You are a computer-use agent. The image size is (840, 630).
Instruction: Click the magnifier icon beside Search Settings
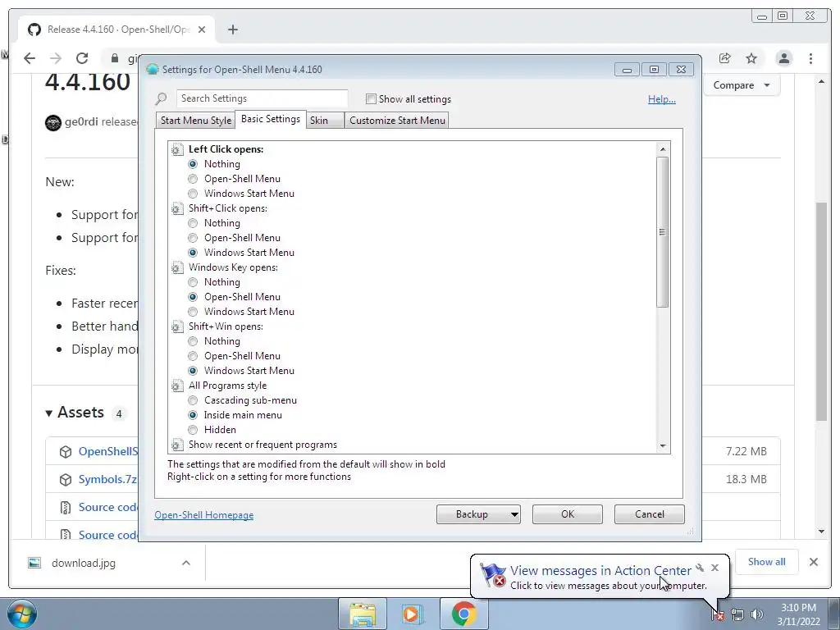tap(161, 98)
